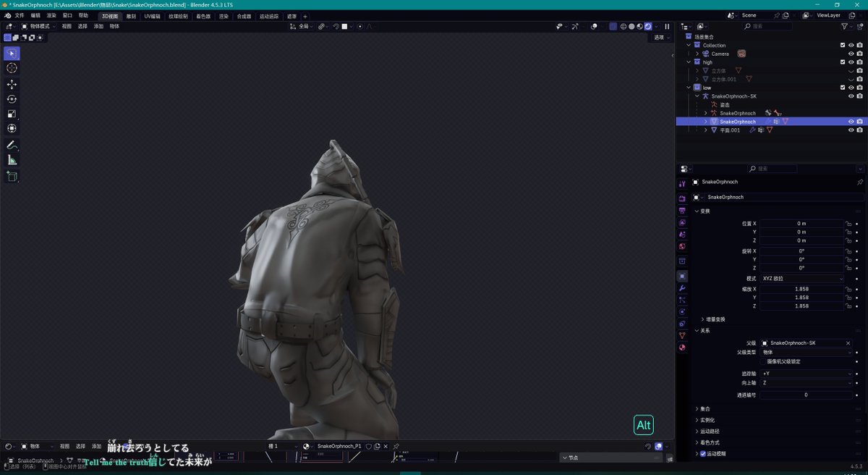Open the 向上轴 Z dropdown
This screenshot has width=868, height=475.
(807, 382)
